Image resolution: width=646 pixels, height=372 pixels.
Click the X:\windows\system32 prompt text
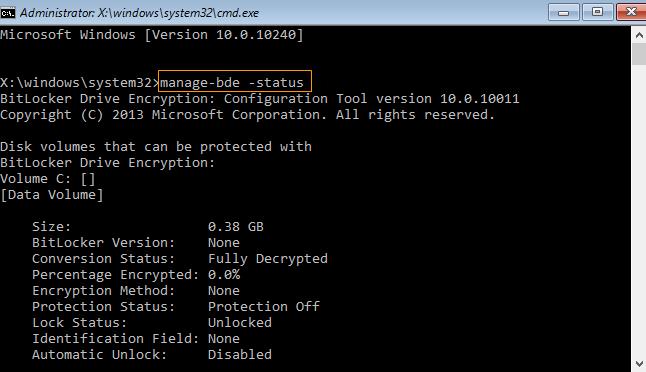[x=77, y=83]
